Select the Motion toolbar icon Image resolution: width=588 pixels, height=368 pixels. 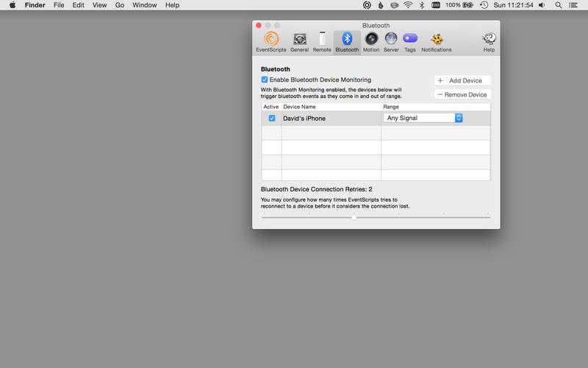tap(371, 41)
